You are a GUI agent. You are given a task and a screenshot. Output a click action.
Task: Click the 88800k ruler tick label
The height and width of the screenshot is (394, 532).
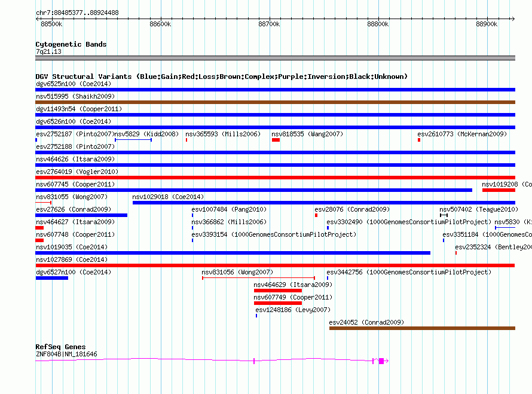point(378,24)
